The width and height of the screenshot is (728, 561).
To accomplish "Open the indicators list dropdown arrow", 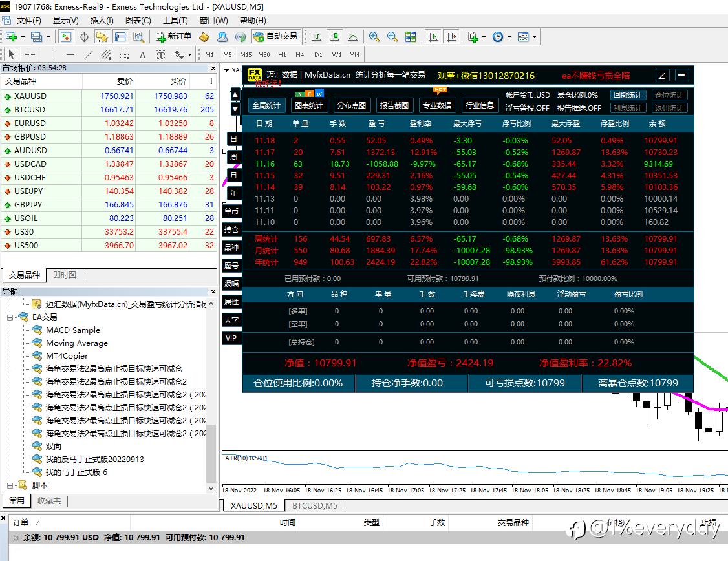I will [484, 37].
